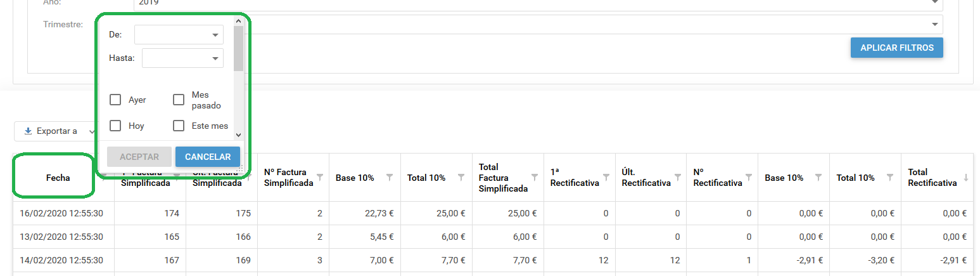Tick the Mes pasado checkbox

pyautogui.click(x=179, y=100)
